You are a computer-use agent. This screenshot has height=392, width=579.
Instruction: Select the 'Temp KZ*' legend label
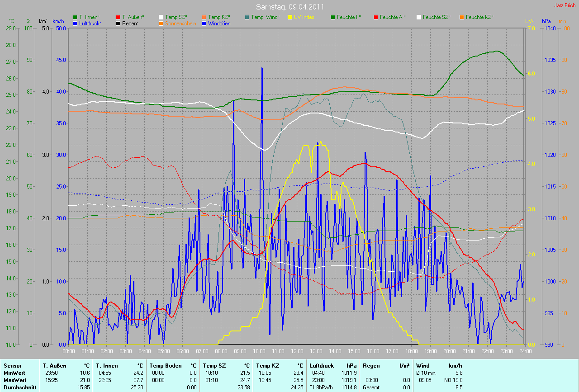(219, 17)
